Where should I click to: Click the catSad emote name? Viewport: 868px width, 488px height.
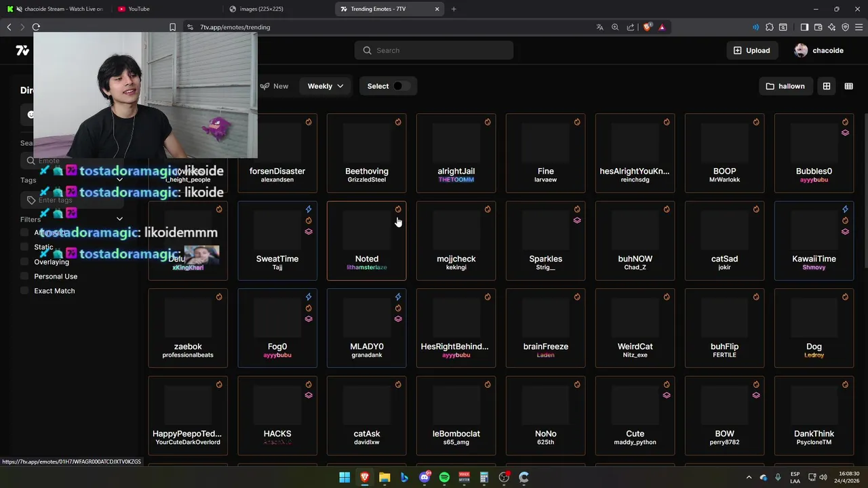pyautogui.click(x=724, y=259)
